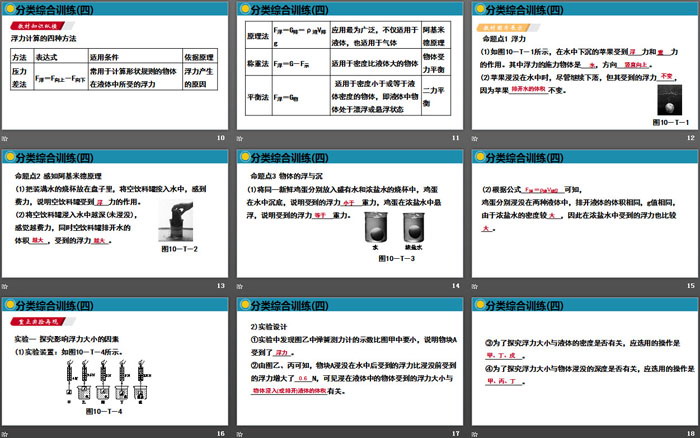The width and height of the screenshot is (700, 438).
Task: Click the animation star icon under slide 16
Action: [x=6, y=432]
